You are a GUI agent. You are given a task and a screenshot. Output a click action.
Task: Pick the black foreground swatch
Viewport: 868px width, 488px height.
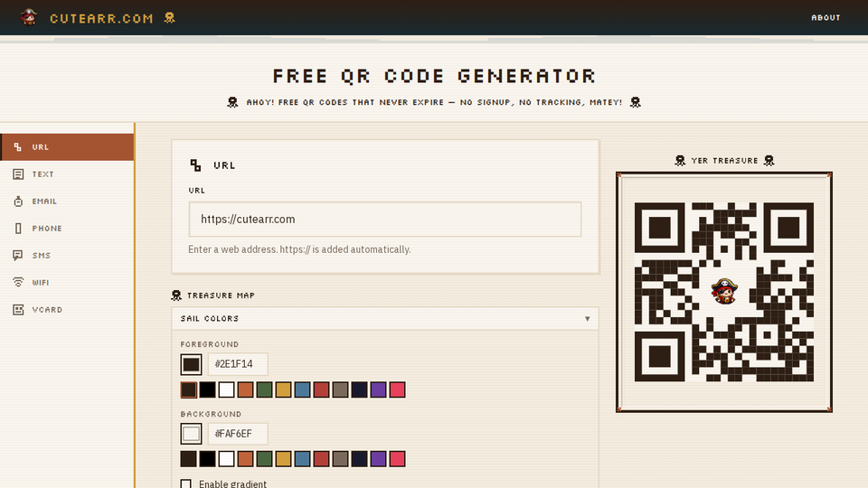[x=208, y=389]
